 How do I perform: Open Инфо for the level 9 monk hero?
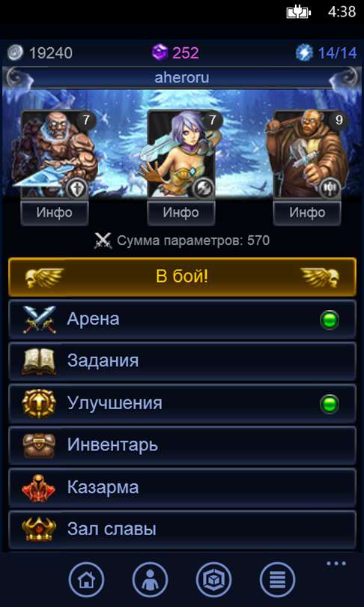point(307,213)
